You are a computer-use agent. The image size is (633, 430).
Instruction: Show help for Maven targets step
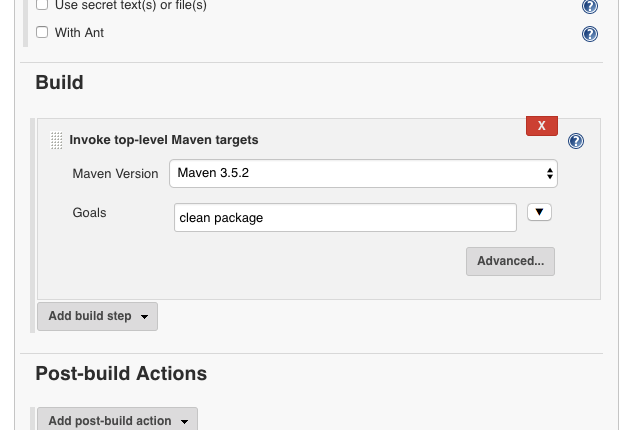pyautogui.click(x=576, y=141)
